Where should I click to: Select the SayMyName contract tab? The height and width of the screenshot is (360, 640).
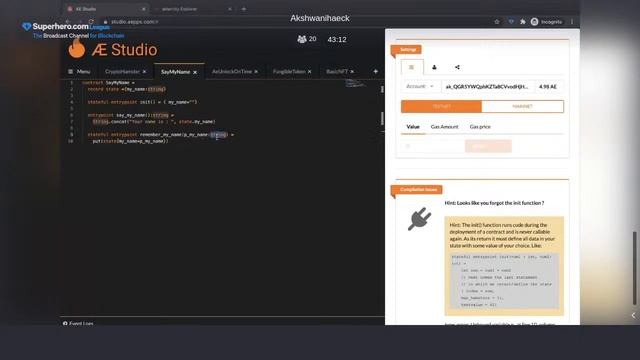click(x=176, y=72)
